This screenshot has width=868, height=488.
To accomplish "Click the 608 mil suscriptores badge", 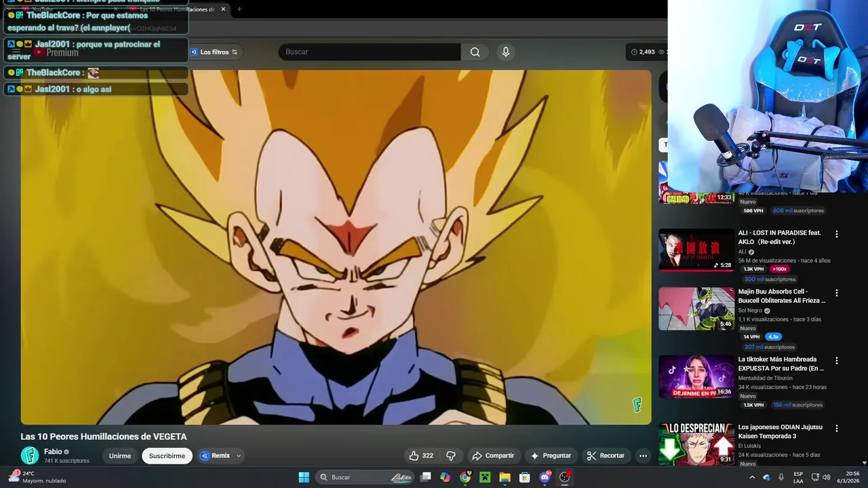I will pos(797,211).
